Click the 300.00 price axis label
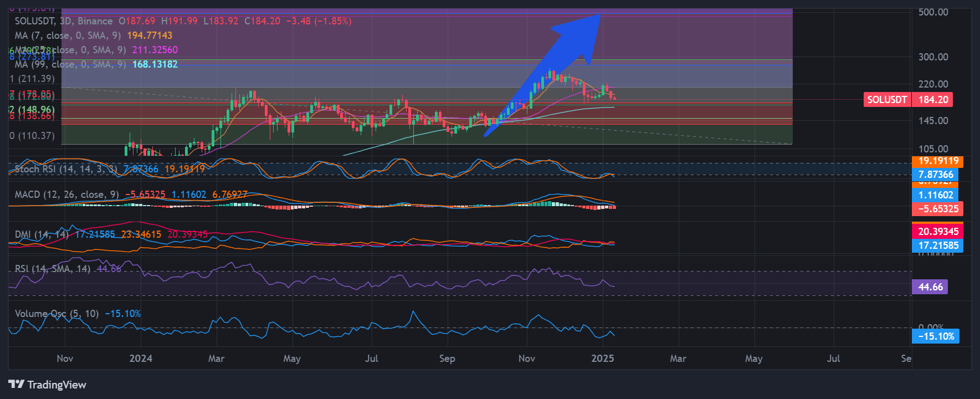The image size is (980, 399). (933, 57)
